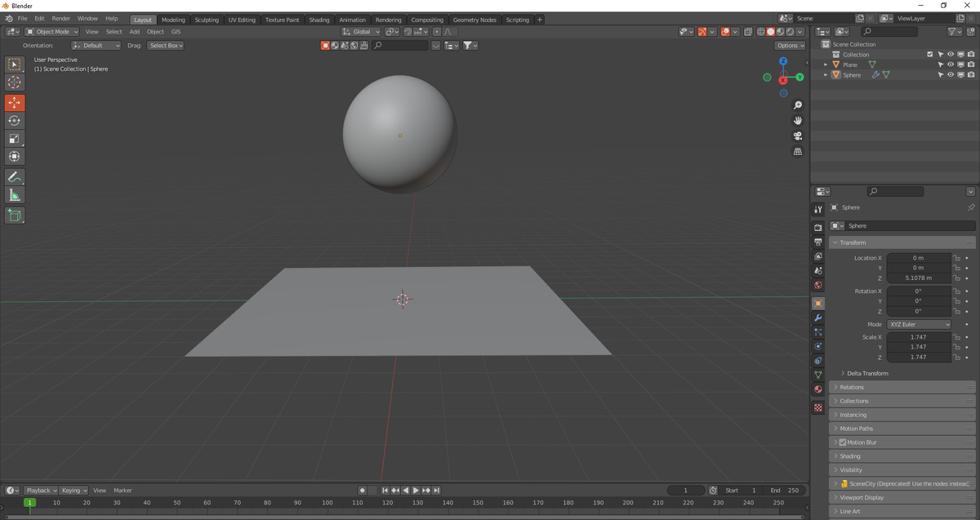Open the Render properties tab
Screen dimensions: 980x520
tap(818, 228)
